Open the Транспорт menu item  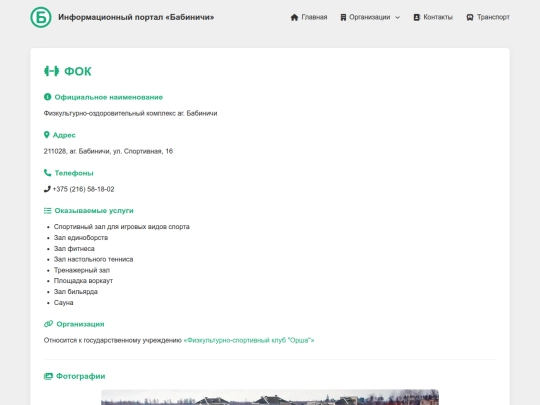tap(493, 17)
